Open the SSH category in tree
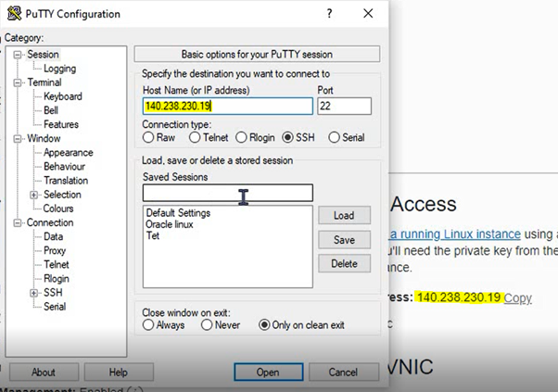This screenshot has height=392, width=558. 53,293
